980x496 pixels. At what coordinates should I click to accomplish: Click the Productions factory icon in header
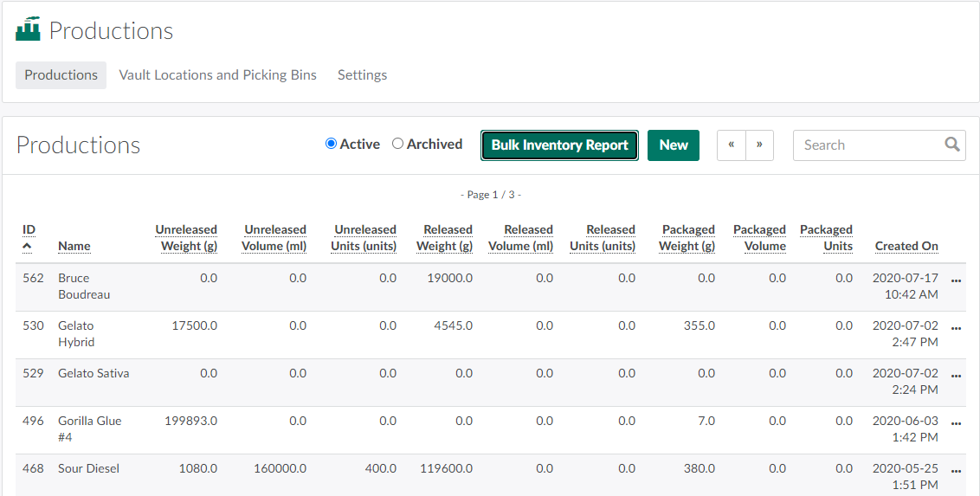pos(28,29)
